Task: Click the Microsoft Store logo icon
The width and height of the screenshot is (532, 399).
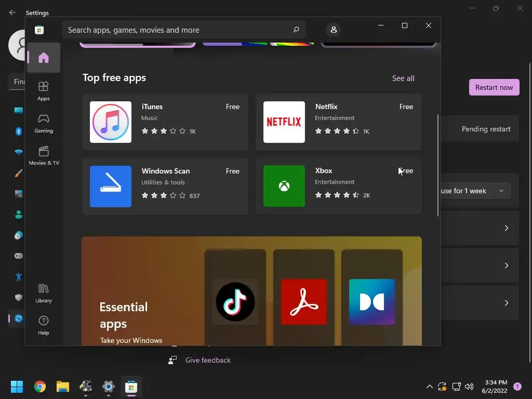Action: point(39,30)
